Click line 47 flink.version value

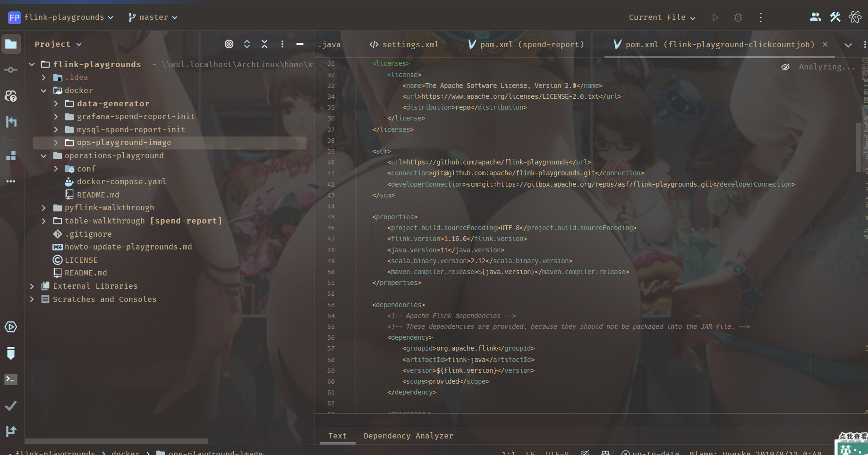pyautogui.click(x=455, y=239)
